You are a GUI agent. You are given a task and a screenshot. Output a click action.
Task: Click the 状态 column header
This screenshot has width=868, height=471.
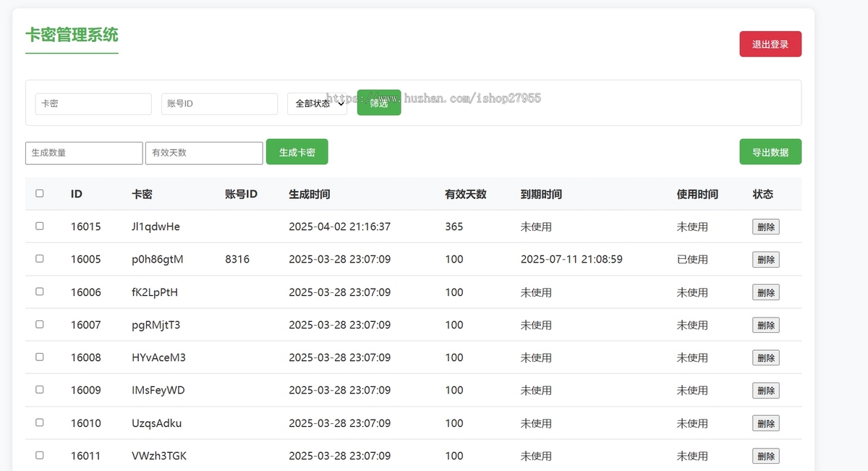762,194
